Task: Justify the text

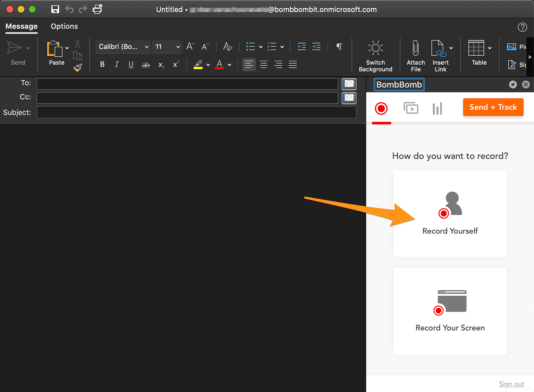Action: [x=293, y=64]
